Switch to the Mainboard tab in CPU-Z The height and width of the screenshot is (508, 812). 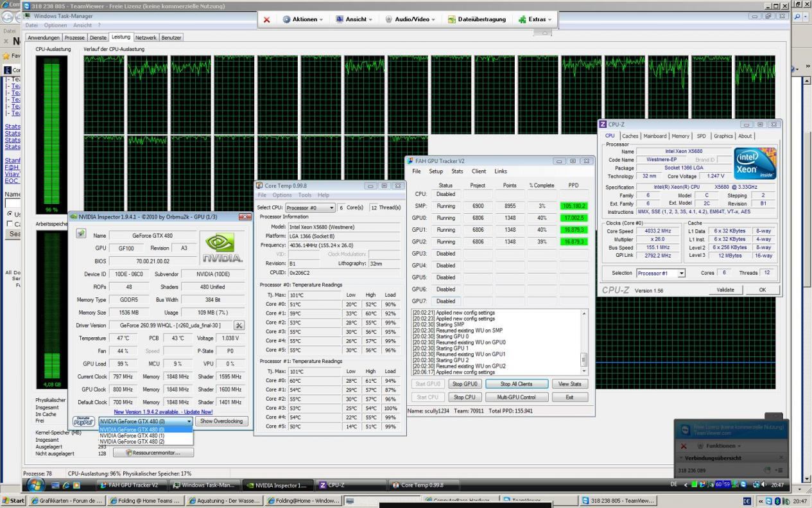tap(655, 136)
